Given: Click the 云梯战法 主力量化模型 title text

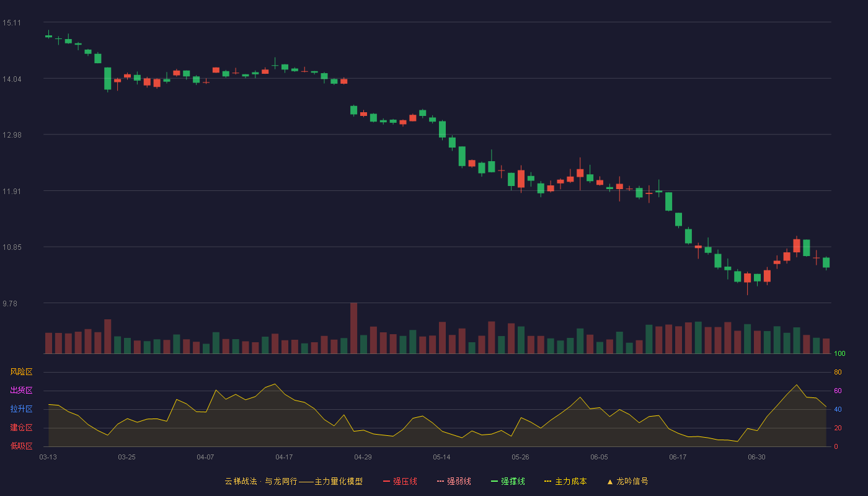Looking at the screenshot, I should (x=294, y=481).
